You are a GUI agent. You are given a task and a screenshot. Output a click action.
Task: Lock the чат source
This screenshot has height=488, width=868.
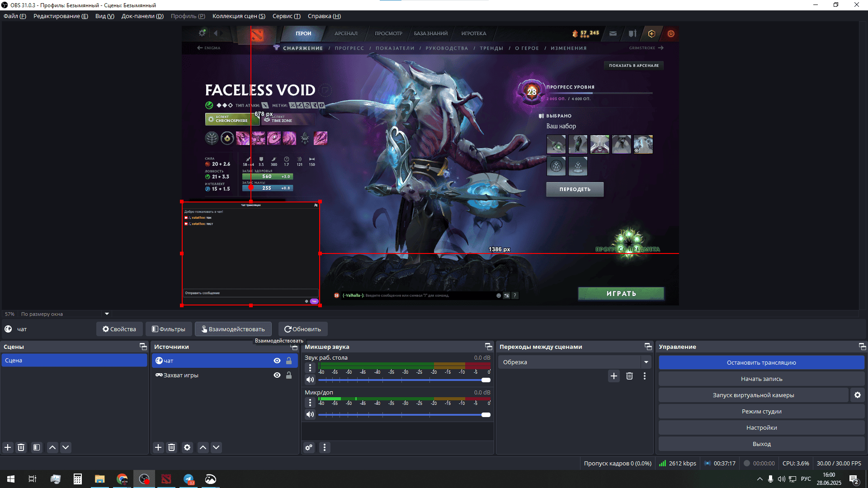(x=289, y=361)
